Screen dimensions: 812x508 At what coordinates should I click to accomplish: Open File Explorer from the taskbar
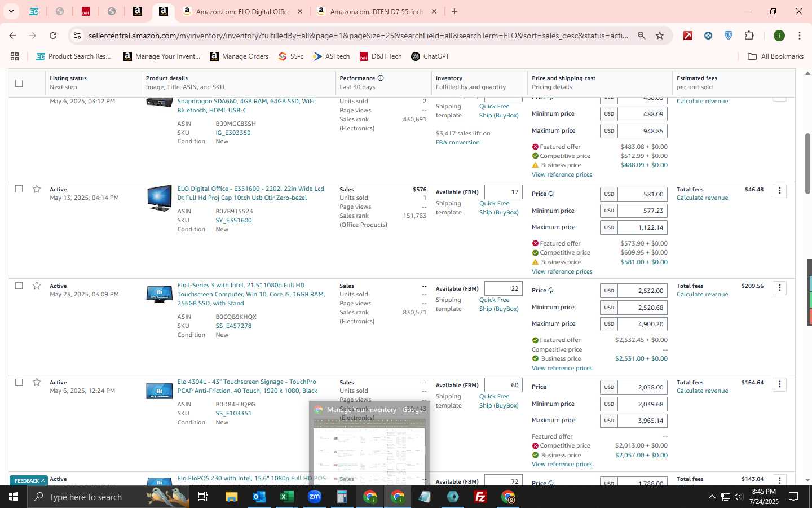pyautogui.click(x=231, y=497)
